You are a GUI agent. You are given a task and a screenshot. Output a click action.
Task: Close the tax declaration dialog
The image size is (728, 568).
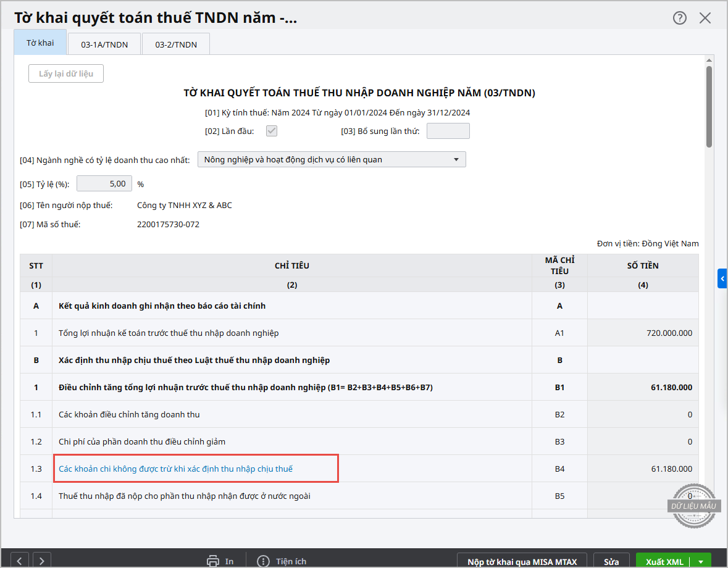click(705, 18)
